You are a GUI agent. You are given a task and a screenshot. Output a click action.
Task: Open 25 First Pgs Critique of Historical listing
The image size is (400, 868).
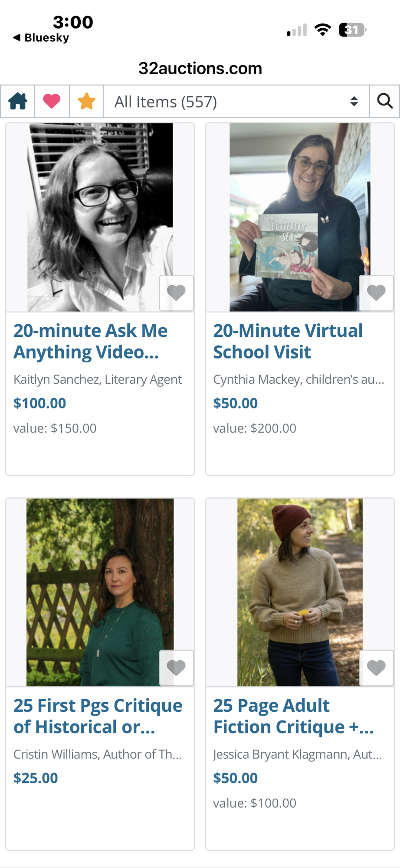click(x=98, y=716)
